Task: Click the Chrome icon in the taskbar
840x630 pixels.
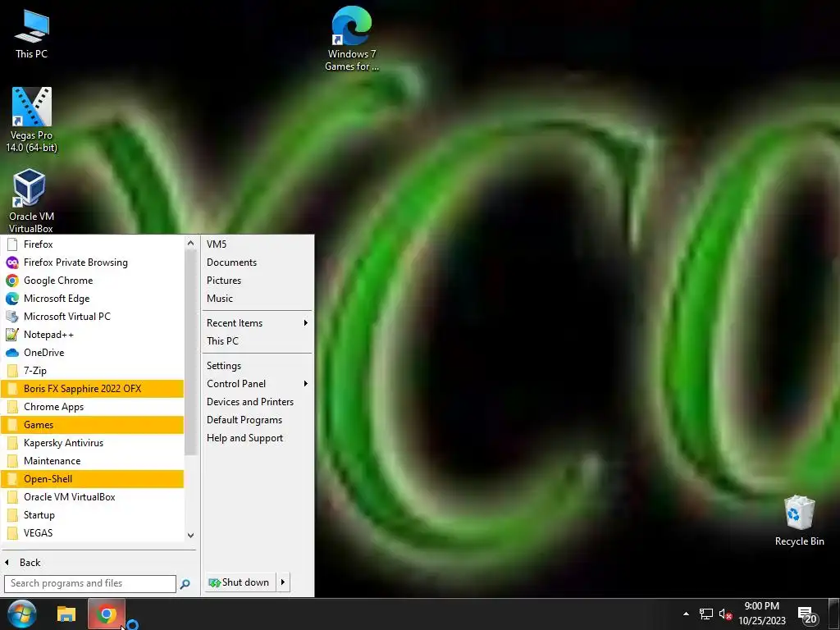Action: pyautogui.click(x=107, y=614)
